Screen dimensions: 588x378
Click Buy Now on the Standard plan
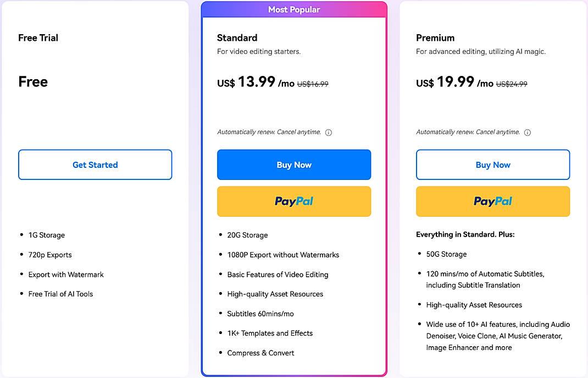[294, 165]
